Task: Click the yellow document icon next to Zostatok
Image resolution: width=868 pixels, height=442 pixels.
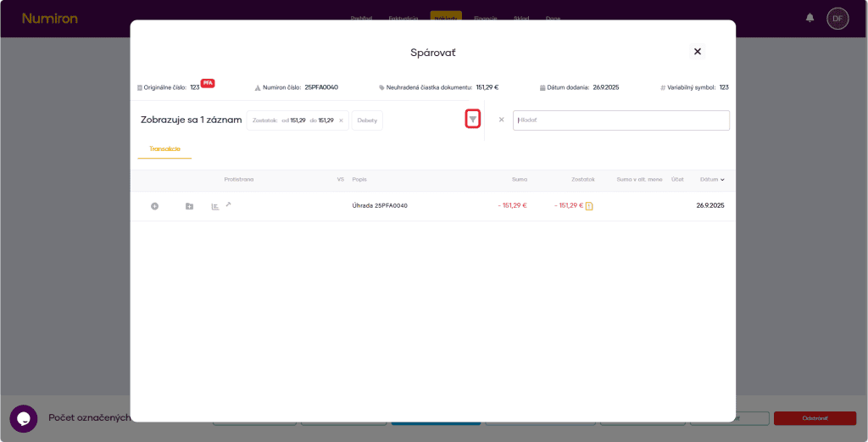Action: point(589,206)
